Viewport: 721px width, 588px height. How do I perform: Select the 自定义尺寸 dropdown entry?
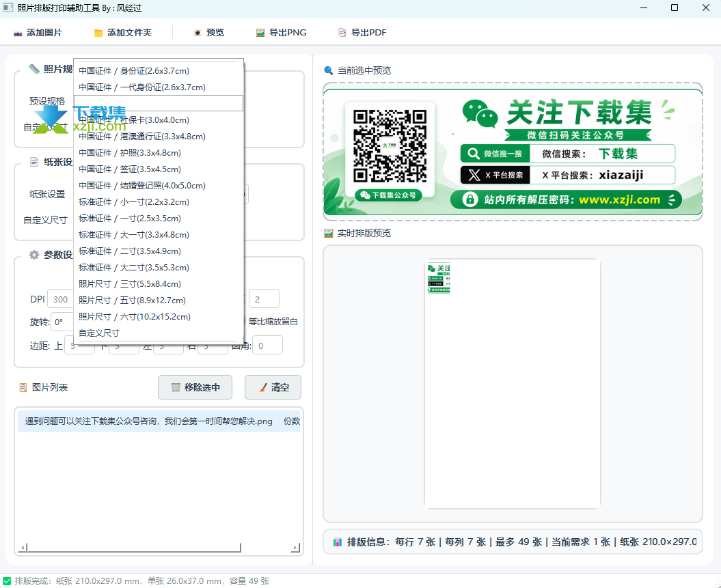[158, 333]
